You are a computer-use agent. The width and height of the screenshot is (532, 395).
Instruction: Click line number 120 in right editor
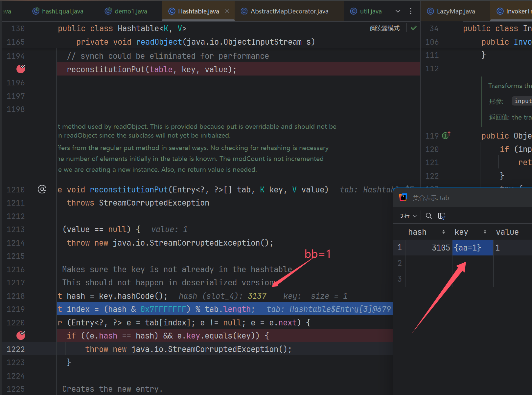tap(432, 149)
